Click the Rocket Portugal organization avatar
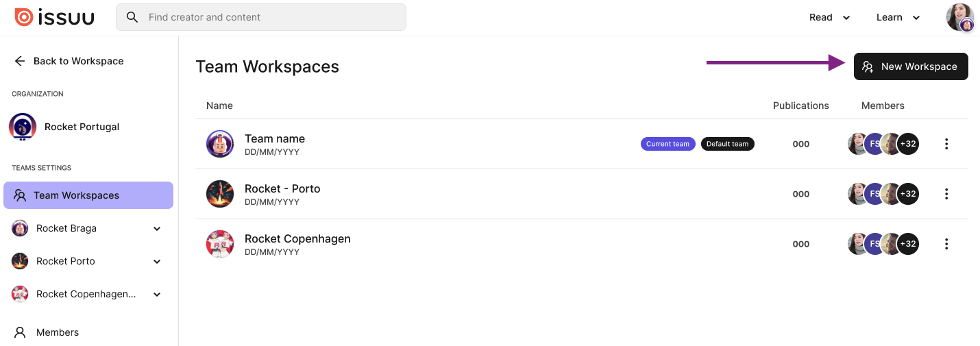 tap(23, 127)
